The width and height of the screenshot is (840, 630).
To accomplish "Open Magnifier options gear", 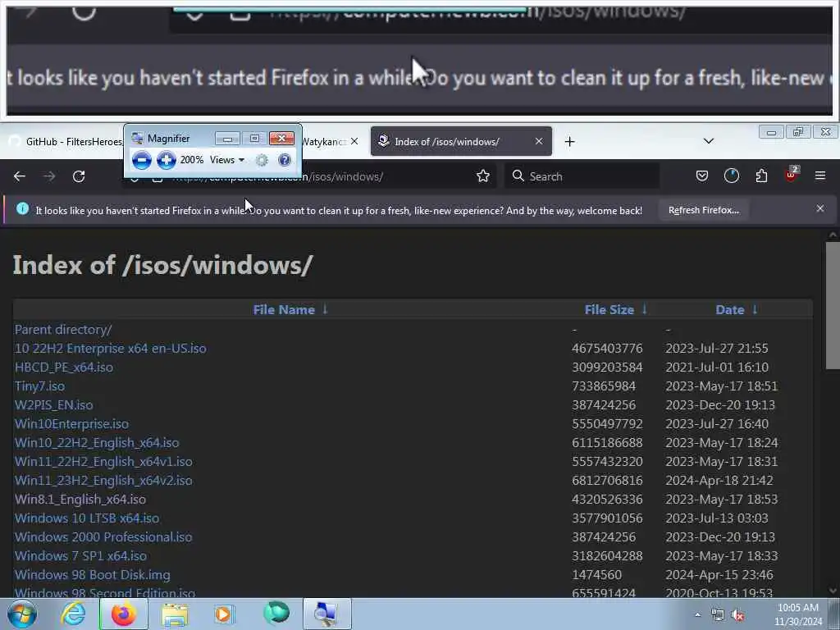I will (x=262, y=160).
